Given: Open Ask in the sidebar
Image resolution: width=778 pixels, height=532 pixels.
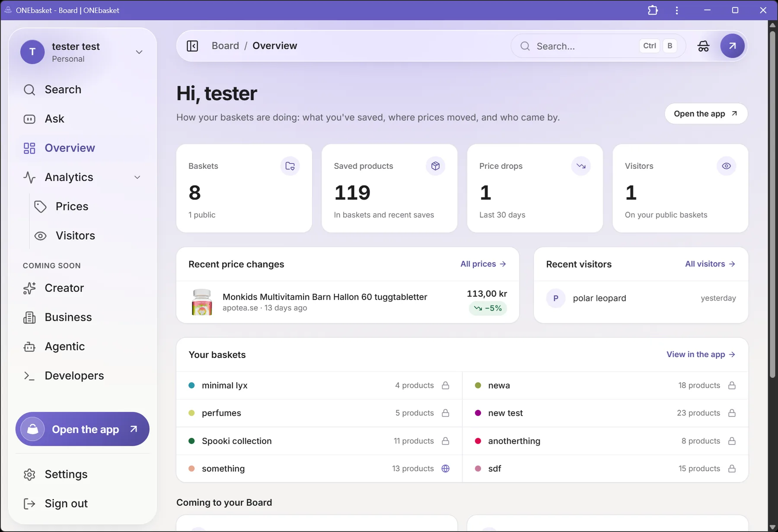Looking at the screenshot, I should 82,119.
